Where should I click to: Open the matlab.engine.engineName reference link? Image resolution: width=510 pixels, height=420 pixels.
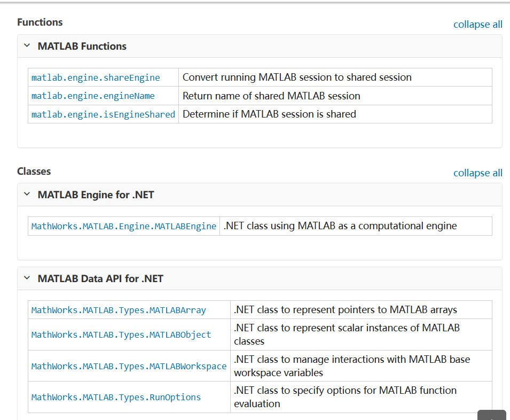93,96
